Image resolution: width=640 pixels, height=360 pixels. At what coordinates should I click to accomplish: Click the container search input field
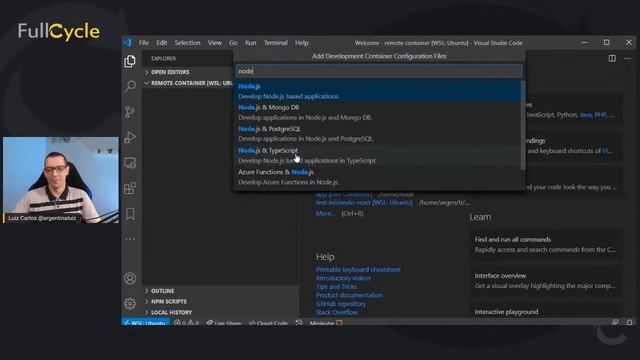coord(379,71)
